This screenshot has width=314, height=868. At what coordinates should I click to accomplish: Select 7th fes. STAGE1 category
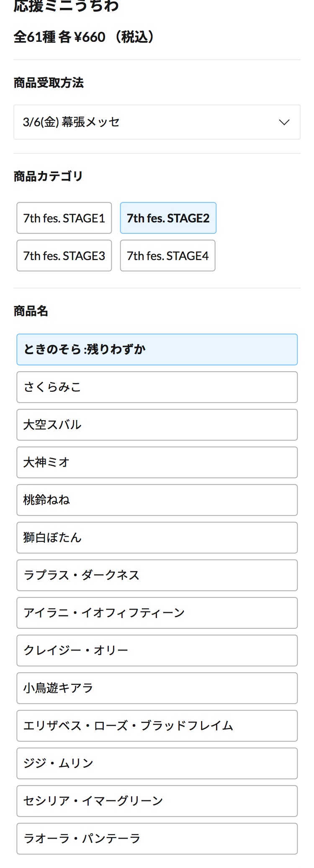(64, 218)
